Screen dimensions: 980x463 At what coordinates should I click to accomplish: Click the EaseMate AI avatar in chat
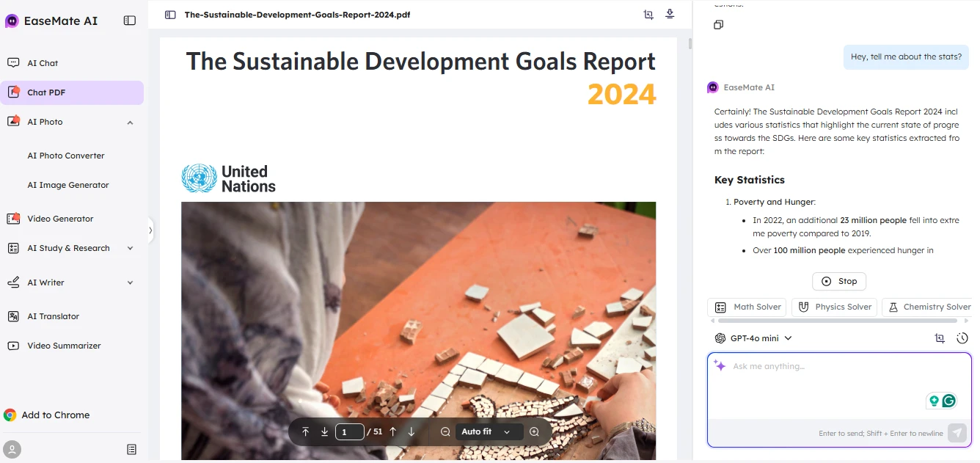(713, 87)
